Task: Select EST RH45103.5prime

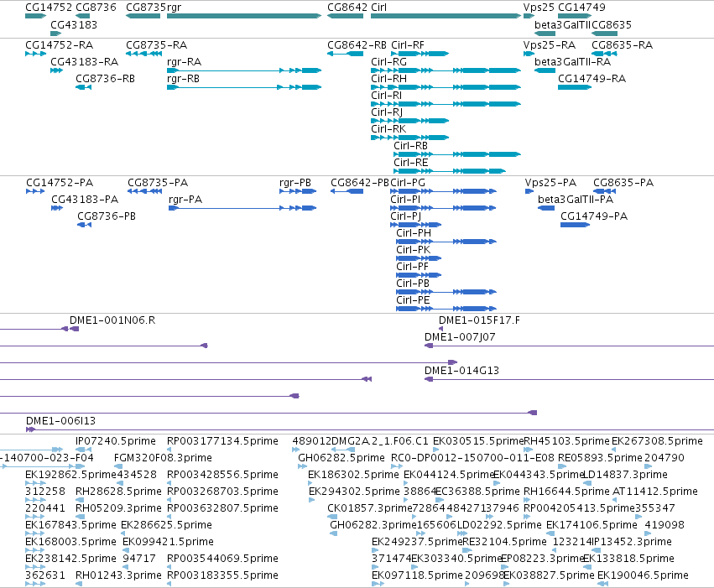Action: tap(566, 441)
